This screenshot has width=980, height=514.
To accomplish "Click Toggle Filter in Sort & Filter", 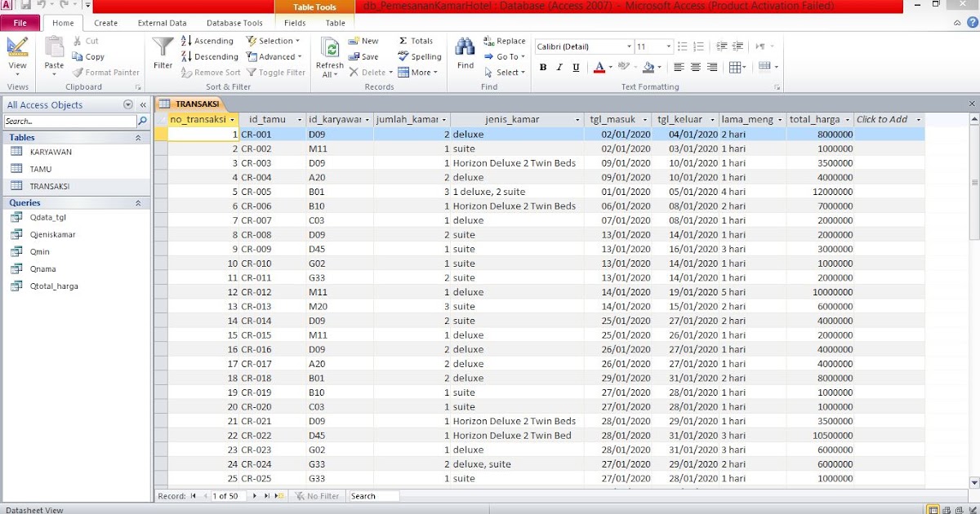I will 276,72.
